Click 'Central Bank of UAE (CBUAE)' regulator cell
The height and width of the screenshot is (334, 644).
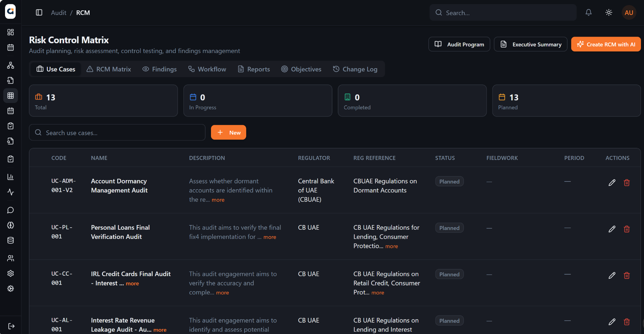(316, 190)
